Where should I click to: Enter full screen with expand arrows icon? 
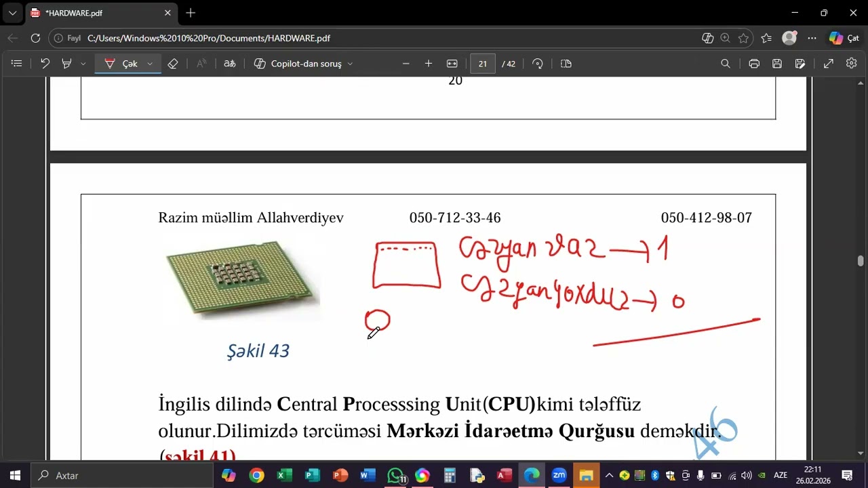[829, 64]
